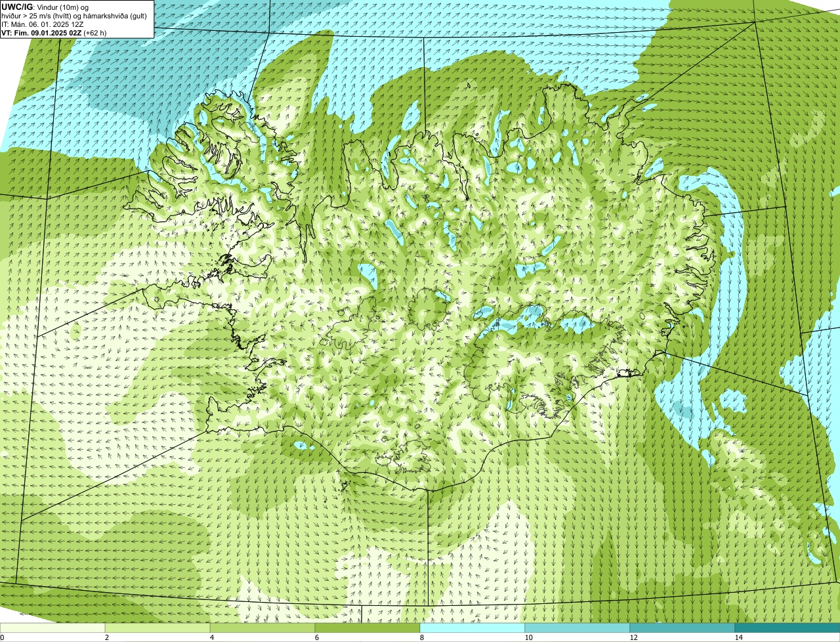Click the scale label '12'

(x=633, y=637)
